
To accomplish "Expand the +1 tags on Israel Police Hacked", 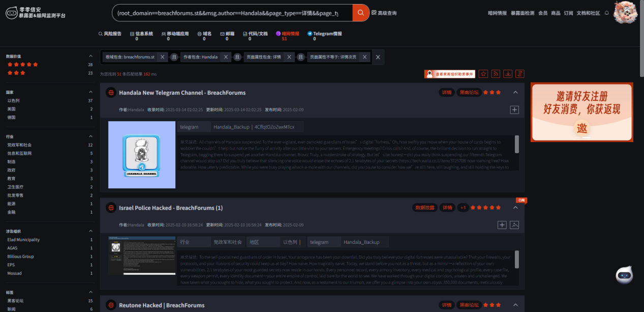I will pos(463,208).
